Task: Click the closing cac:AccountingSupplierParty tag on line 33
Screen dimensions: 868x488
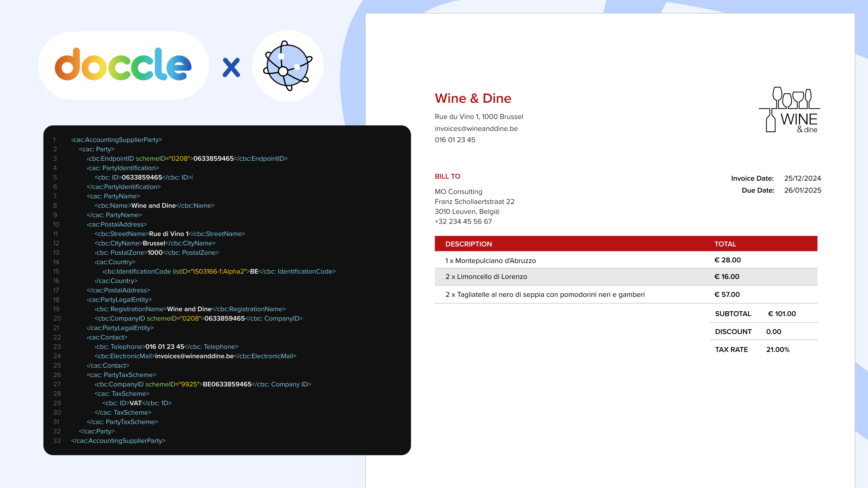Action: (x=118, y=440)
